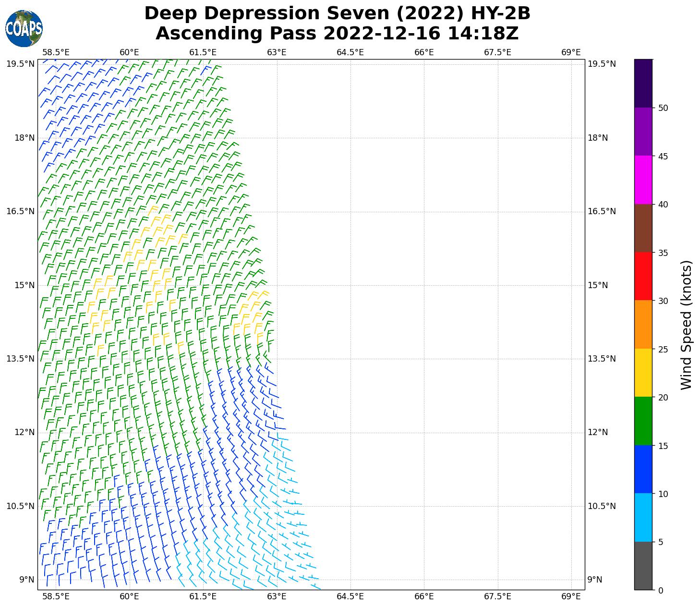Viewport: 700px width, 607px height.
Task: Click the dark purple above-50 knots segment
Action: (x=643, y=83)
